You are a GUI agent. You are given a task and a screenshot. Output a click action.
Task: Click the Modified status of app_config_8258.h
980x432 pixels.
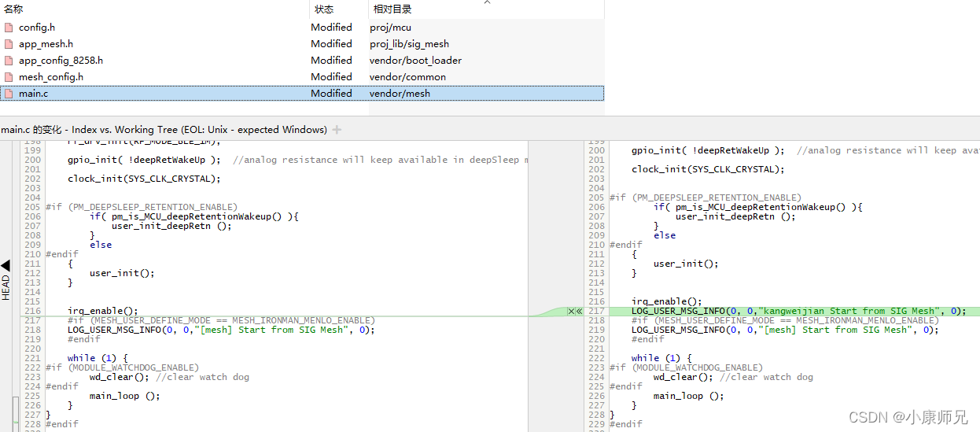point(331,61)
